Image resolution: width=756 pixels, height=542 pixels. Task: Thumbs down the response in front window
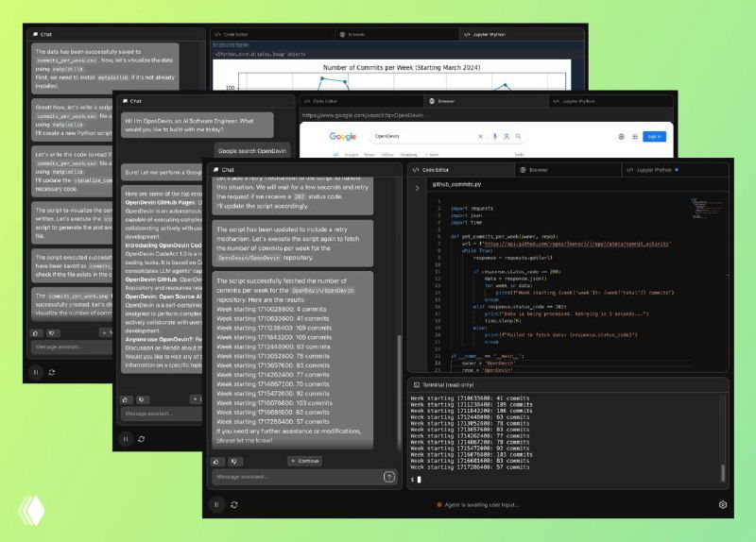234,461
